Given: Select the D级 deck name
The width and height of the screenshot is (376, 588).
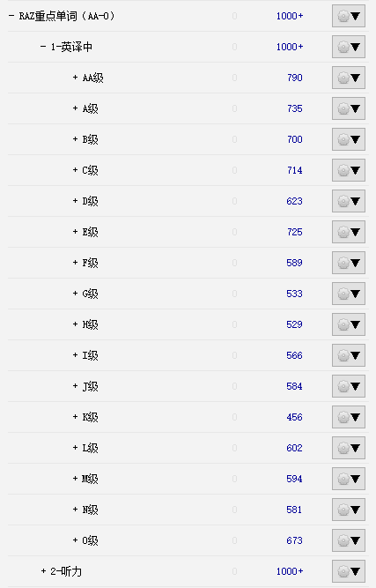Looking at the screenshot, I should [x=90, y=201].
